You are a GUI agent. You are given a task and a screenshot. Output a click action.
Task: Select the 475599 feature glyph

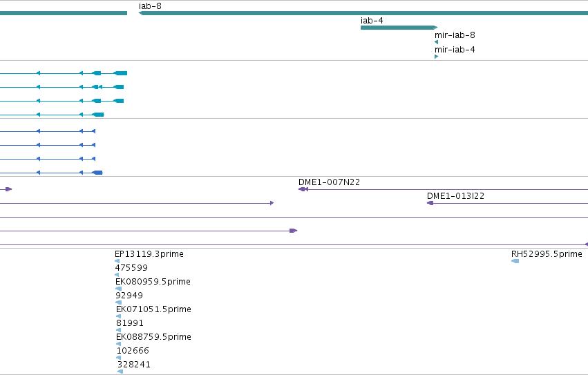coord(117,275)
